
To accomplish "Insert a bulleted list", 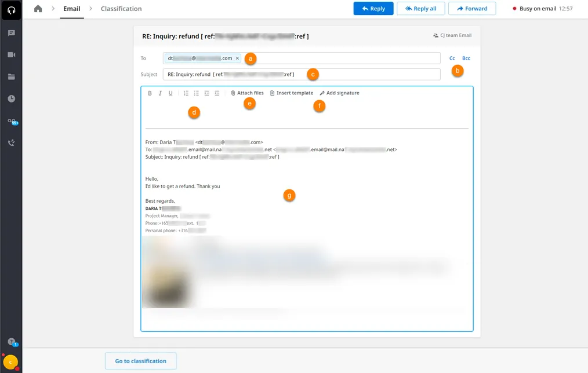I will tap(196, 93).
